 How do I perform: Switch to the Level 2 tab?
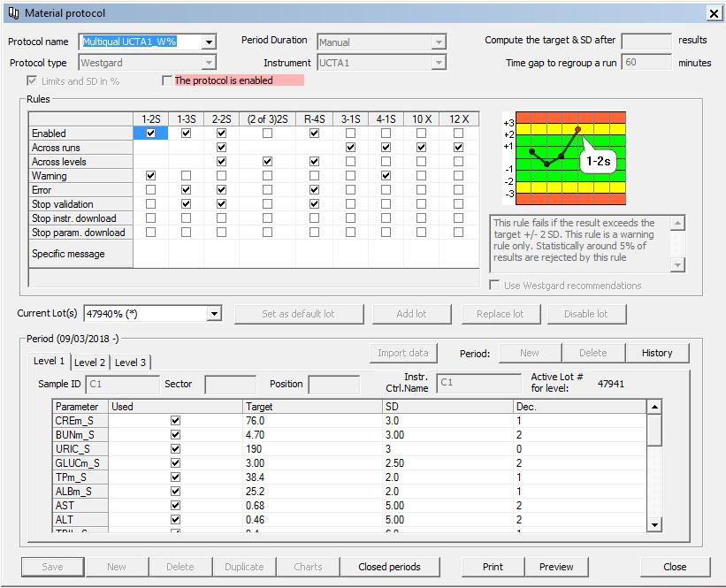point(90,363)
